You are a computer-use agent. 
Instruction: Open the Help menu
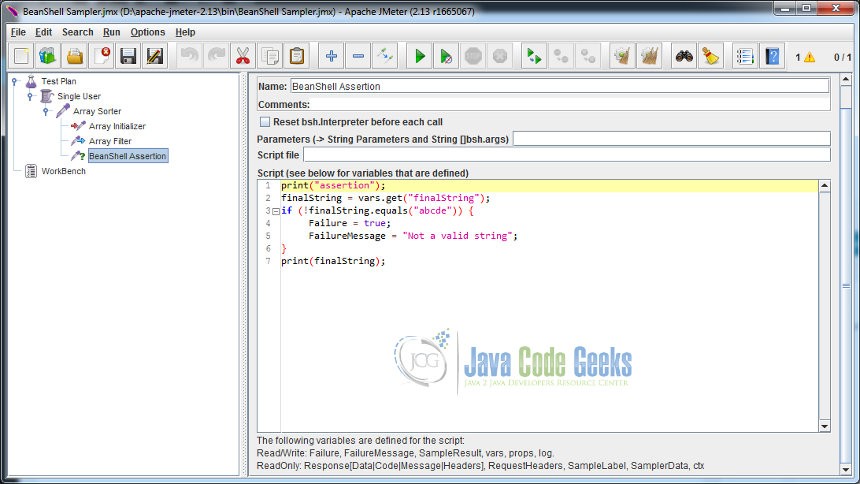click(185, 32)
